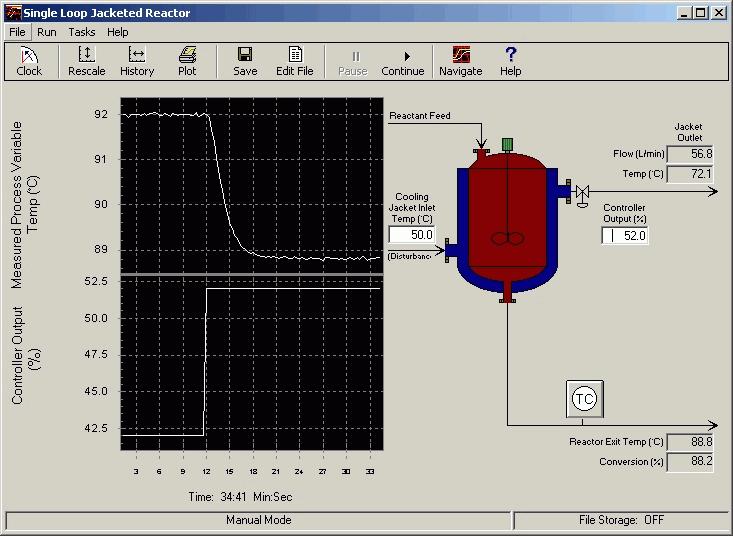Click the Jacket Outlet Flow value 56.8
The width and height of the screenshot is (733, 536).
(x=690, y=154)
